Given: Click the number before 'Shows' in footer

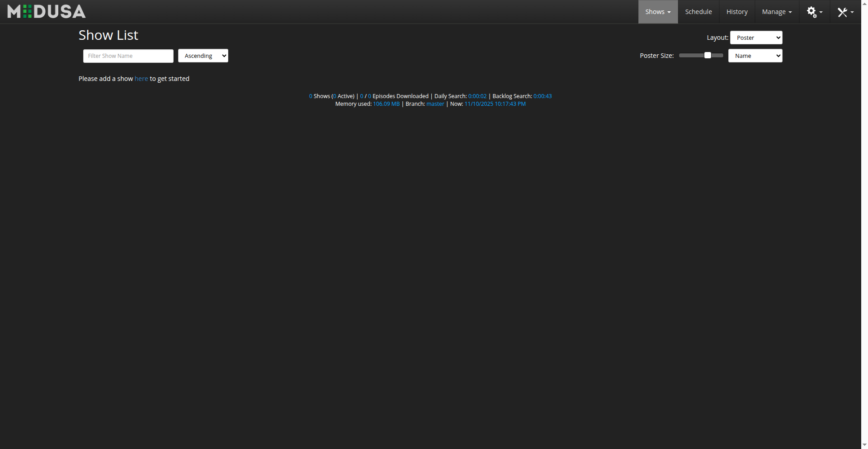Looking at the screenshot, I should click(311, 96).
